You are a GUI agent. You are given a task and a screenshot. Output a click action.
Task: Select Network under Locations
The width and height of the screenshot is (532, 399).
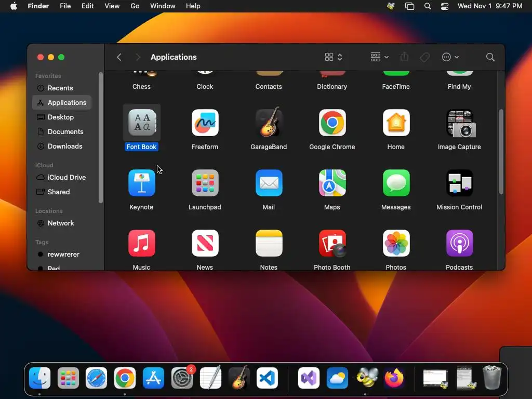coord(62,223)
